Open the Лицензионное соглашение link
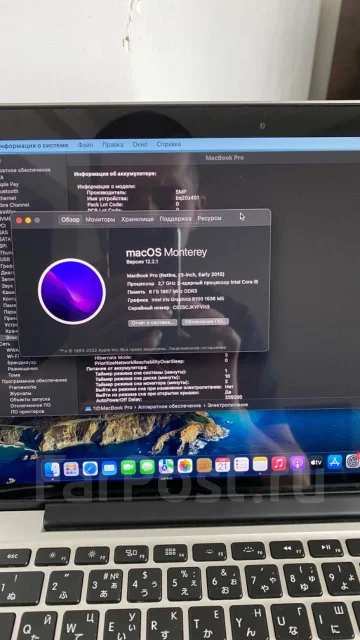 (197, 348)
